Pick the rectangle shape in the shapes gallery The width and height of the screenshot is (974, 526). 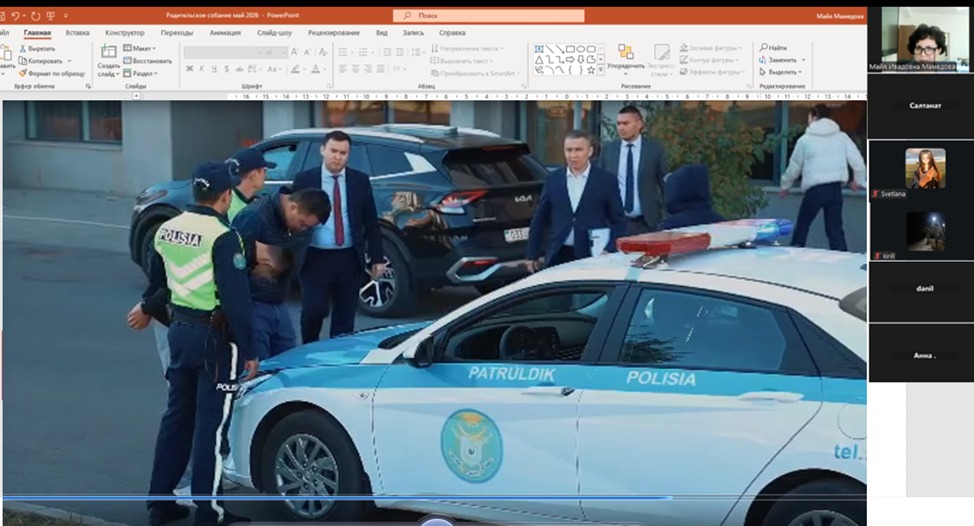click(x=570, y=48)
